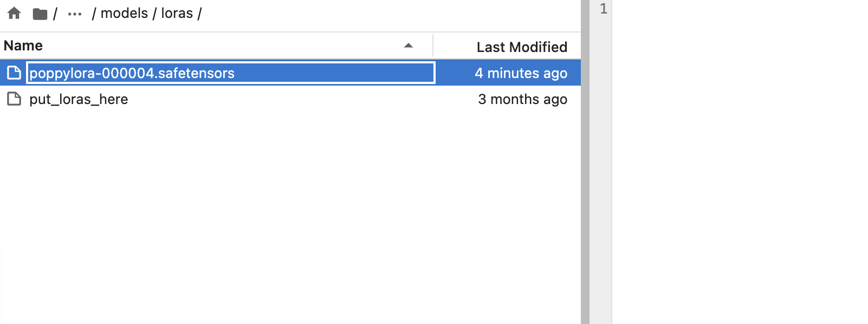Image resolution: width=868 pixels, height=324 pixels.
Task: Sort files by the Name column header
Action: (23, 45)
